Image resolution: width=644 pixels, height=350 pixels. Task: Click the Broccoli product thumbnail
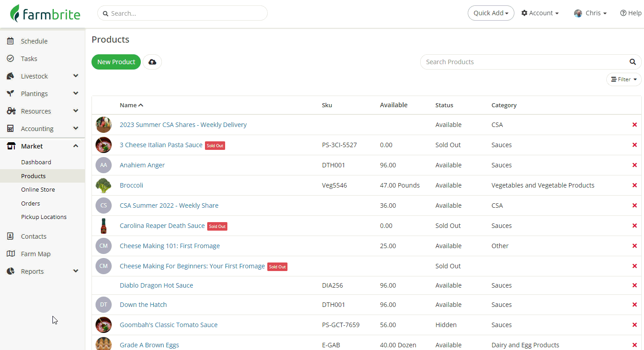104,185
